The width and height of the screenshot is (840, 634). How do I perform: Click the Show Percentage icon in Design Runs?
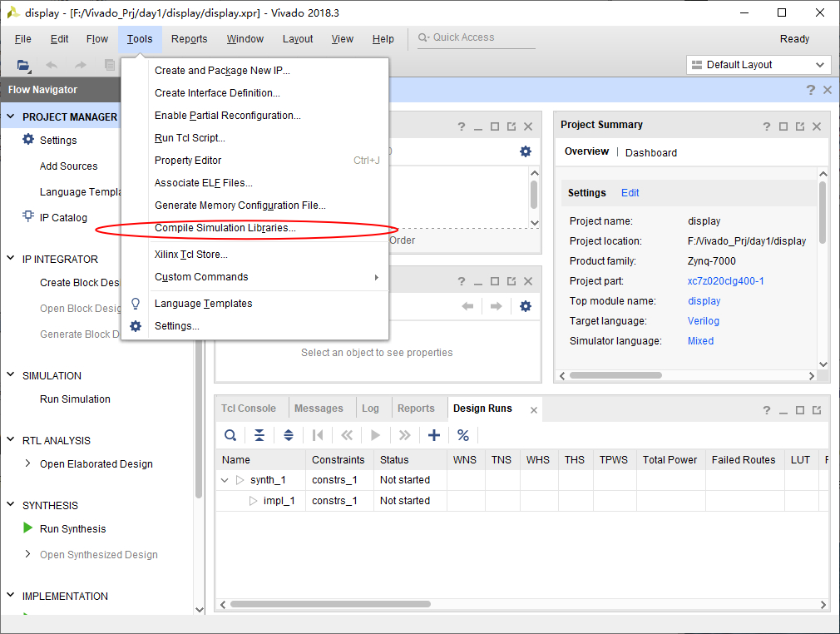[463, 435]
